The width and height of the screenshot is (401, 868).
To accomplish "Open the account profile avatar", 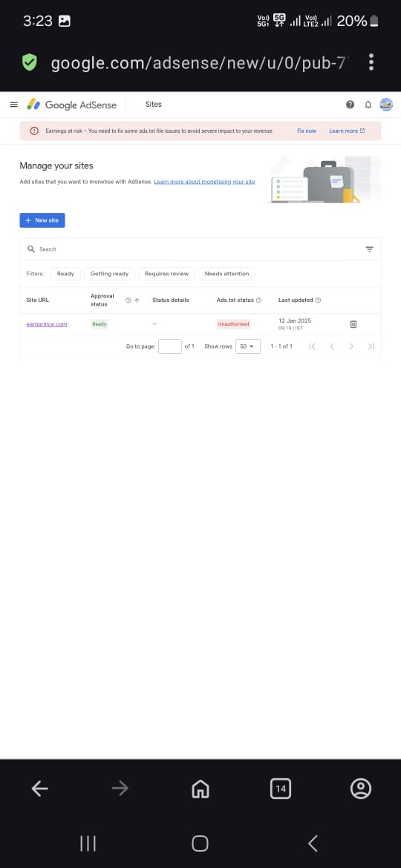I will pyautogui.click(x=386, y=105).
